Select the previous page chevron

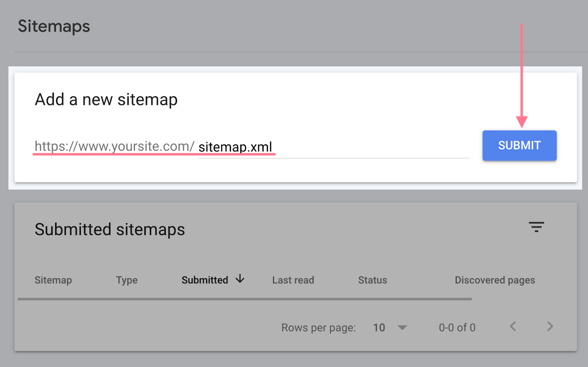513,327
